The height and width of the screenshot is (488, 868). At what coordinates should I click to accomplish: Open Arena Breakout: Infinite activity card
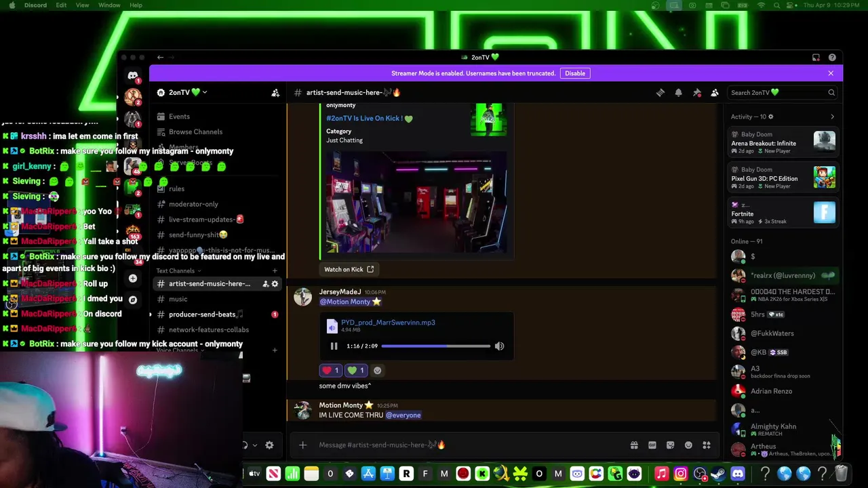(x=783, y=142)
